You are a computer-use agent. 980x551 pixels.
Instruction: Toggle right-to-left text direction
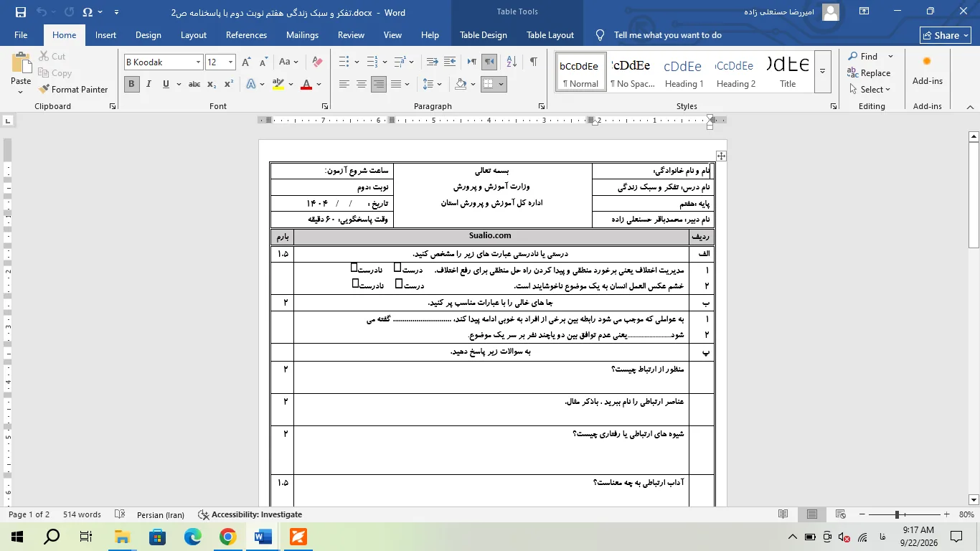(489, 62)
